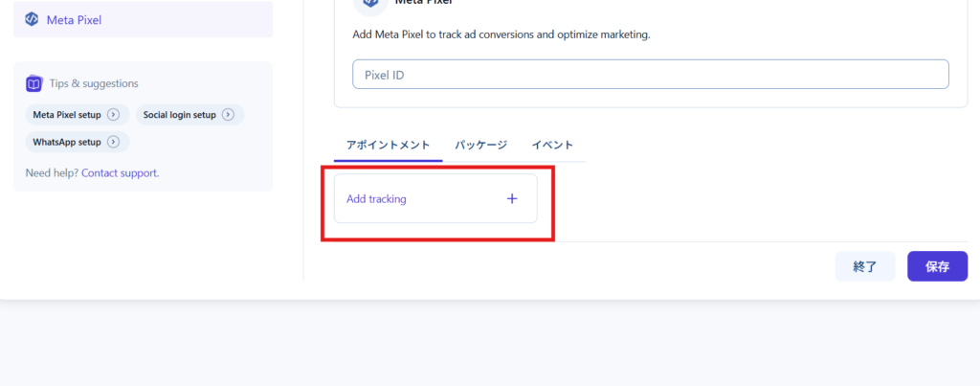Click the Tips & suggestions book icon

(x=34, y=83)
